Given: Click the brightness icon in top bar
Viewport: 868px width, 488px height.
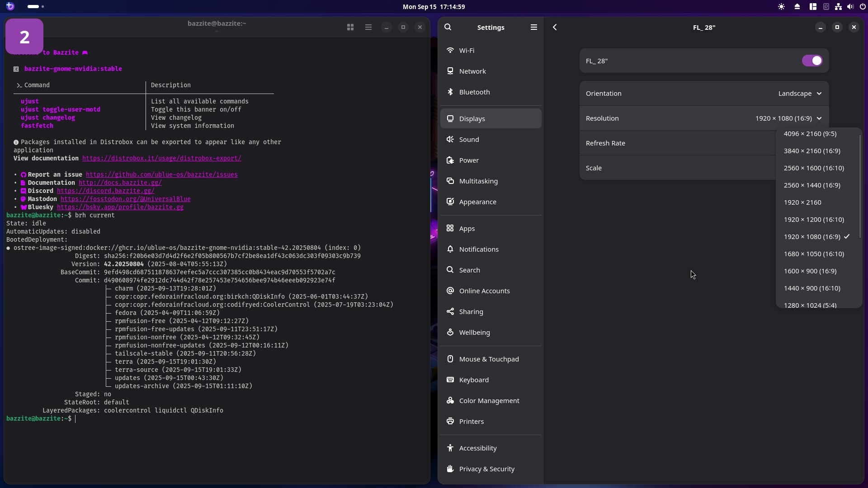Looking at the screenshot, I should tap(781, 7).
